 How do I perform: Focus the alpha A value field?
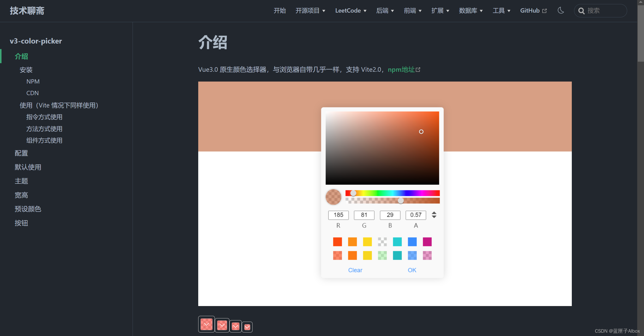[416, 215]
